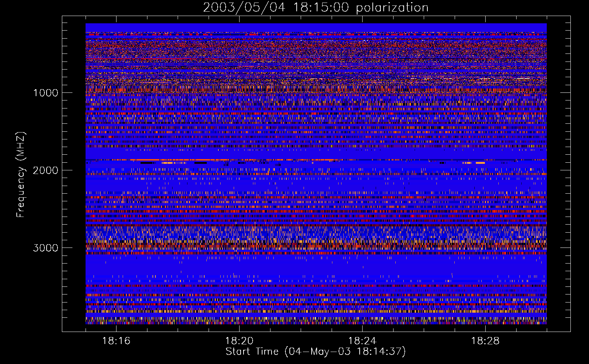Screen dimensions: 589x364
Task: Click the short orange bar near 18:28 above 2000 MHz
Action: point(480,163)
